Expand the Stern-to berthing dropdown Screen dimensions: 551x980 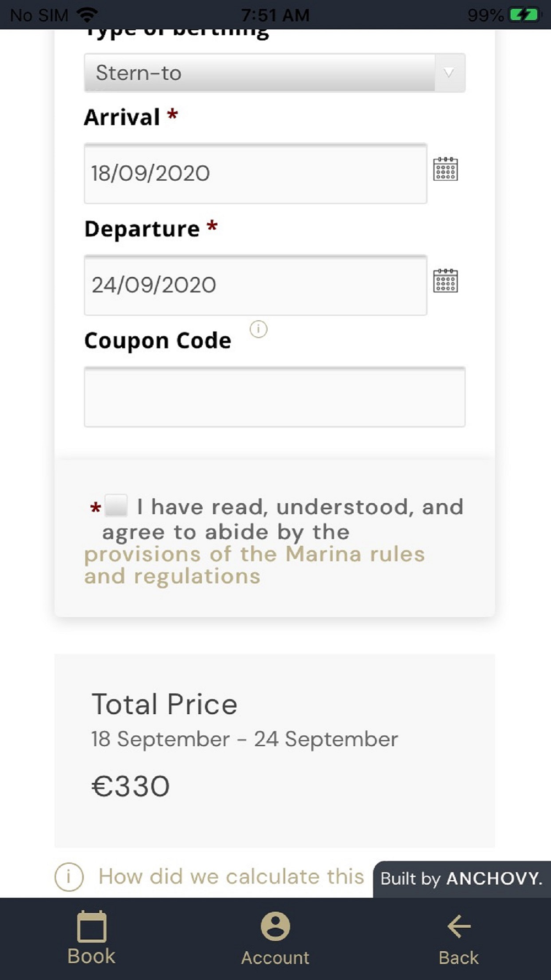(259, 73)
